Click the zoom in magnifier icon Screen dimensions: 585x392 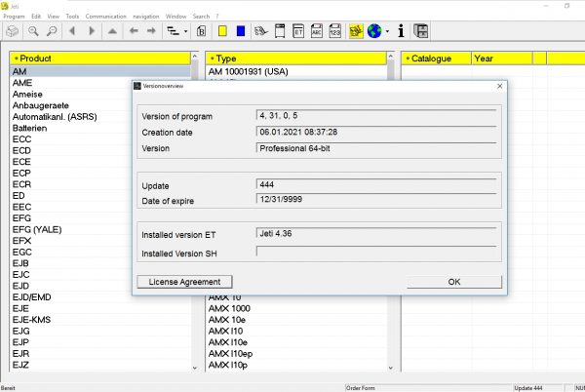pos(33,31)
